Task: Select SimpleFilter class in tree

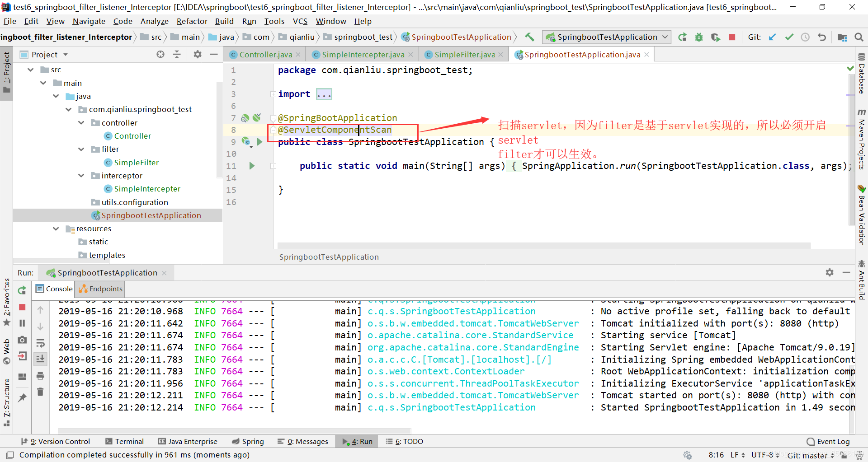Action: (x=136, y=163)
